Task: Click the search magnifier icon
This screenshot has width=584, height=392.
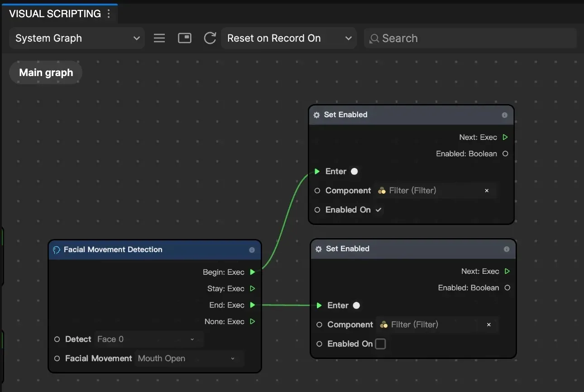Action: (374, 39)
